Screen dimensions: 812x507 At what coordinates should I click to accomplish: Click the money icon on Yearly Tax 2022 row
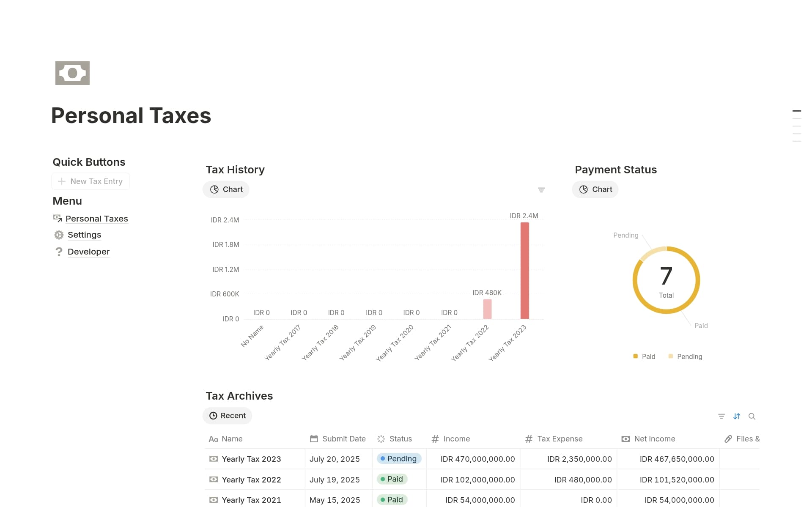213,479
